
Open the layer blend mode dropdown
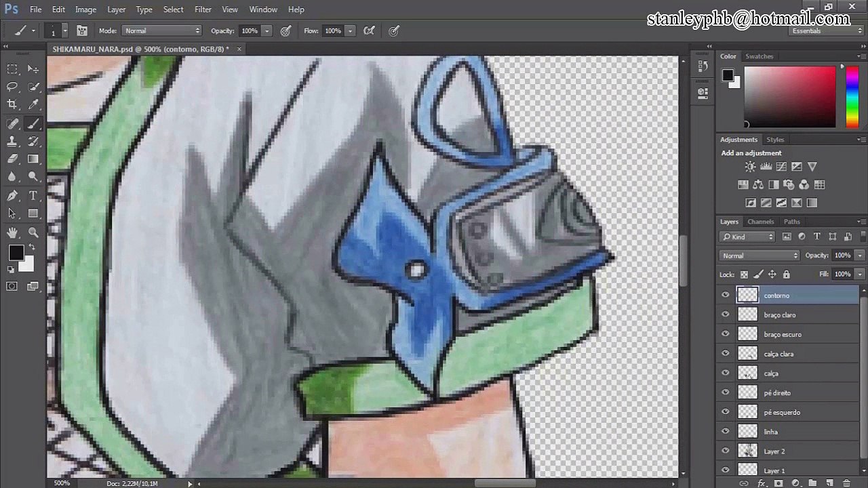coord(760,256)
